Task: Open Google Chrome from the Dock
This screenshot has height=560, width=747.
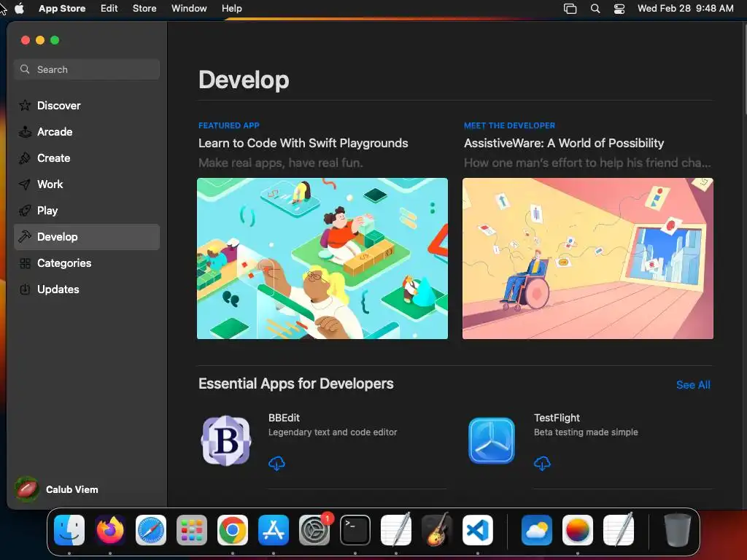Action: 233,530
